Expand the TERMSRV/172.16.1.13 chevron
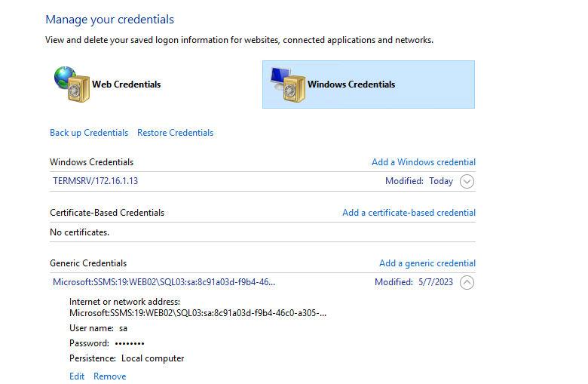This screenshot has height=384, width=588. pyautogui.click(x=467, y=181)
